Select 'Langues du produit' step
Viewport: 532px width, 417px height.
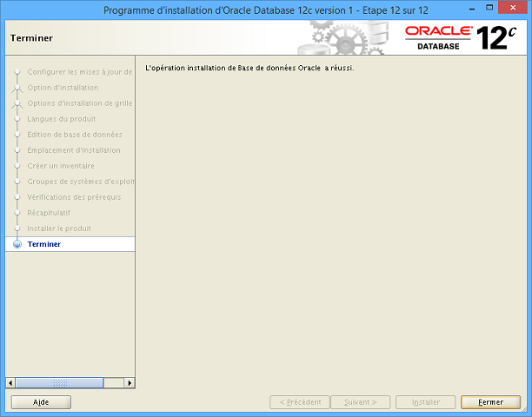(62, 119)
